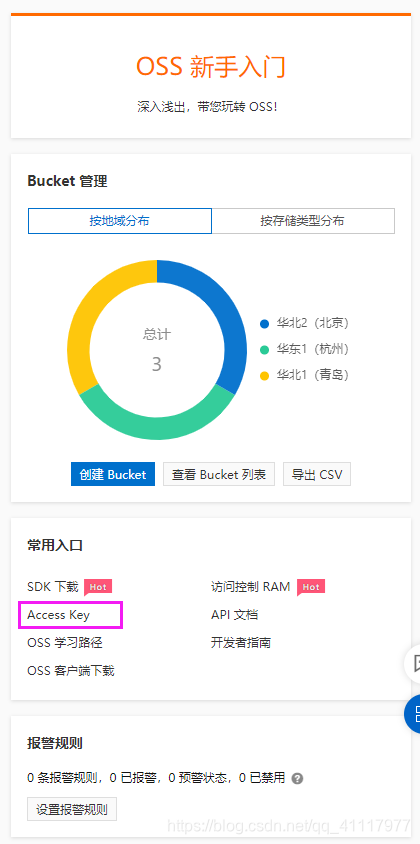Click the OSS 新手入门 banner title
The image size is (420, 844).
tap(211, 67)
